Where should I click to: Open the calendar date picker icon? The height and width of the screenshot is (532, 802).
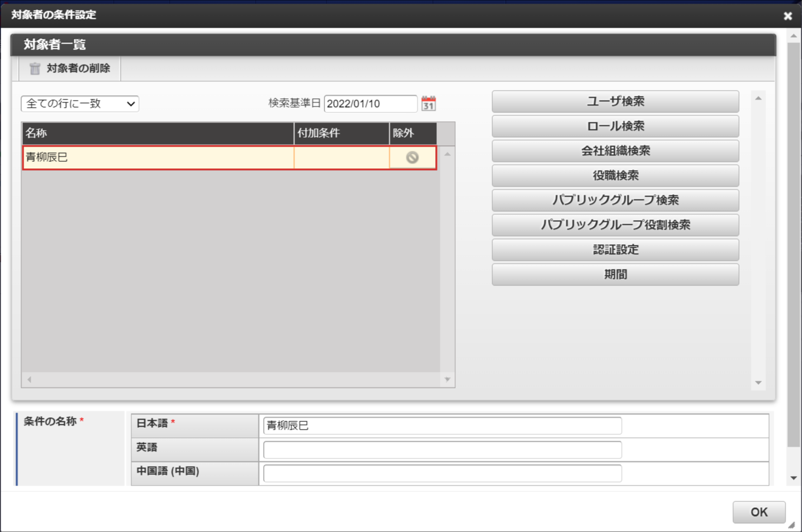click(429, 104)
